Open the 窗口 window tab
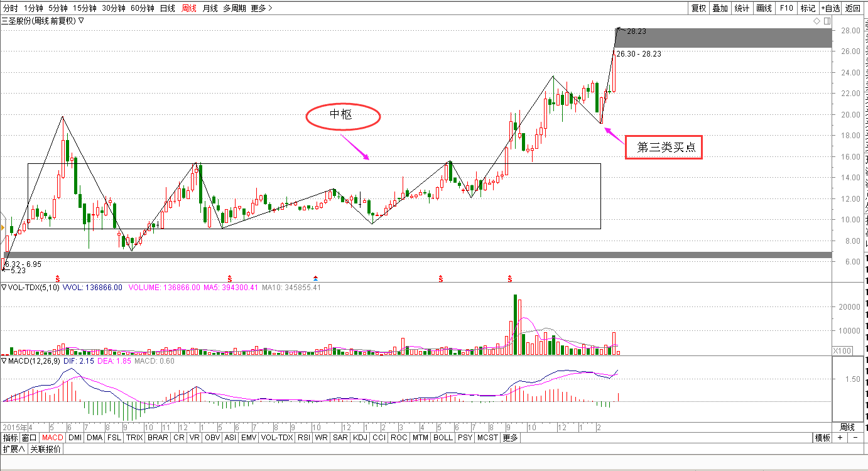868x471 pixels. coord(30,438)
